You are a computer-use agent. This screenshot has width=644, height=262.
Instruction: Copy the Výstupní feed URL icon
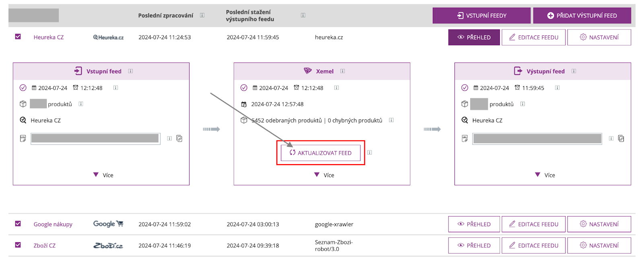[x=621, y=139]
